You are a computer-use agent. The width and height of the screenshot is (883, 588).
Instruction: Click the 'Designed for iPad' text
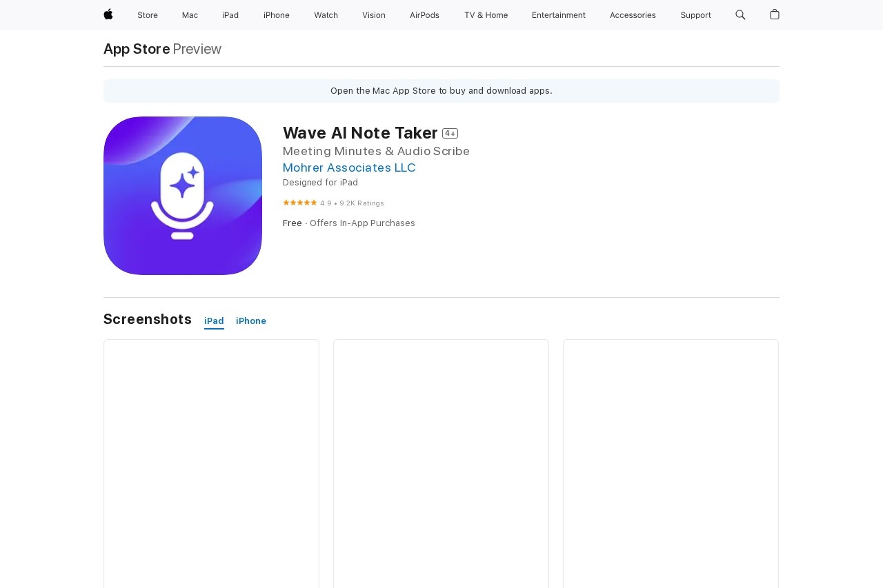click(x=320, y=183)
